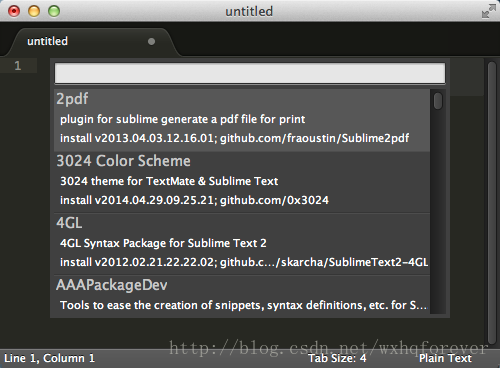The height and width of the screenshot is (368, 500).
Task: Click the unsaved dot on untitled tab
Action: point(151,41)
